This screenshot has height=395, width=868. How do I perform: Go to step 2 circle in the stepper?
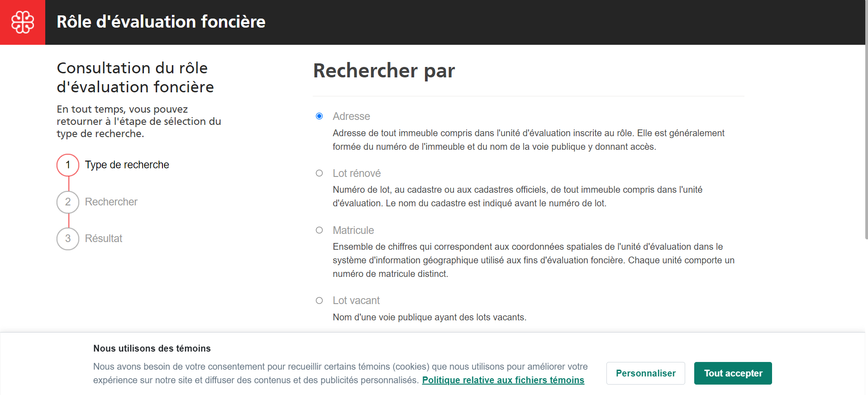click(68, 202)
